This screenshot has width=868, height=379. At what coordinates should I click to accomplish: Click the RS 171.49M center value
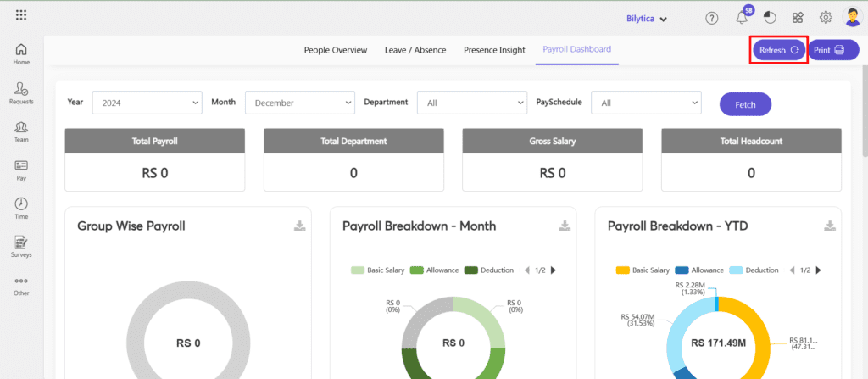click(x=719, y=343)
